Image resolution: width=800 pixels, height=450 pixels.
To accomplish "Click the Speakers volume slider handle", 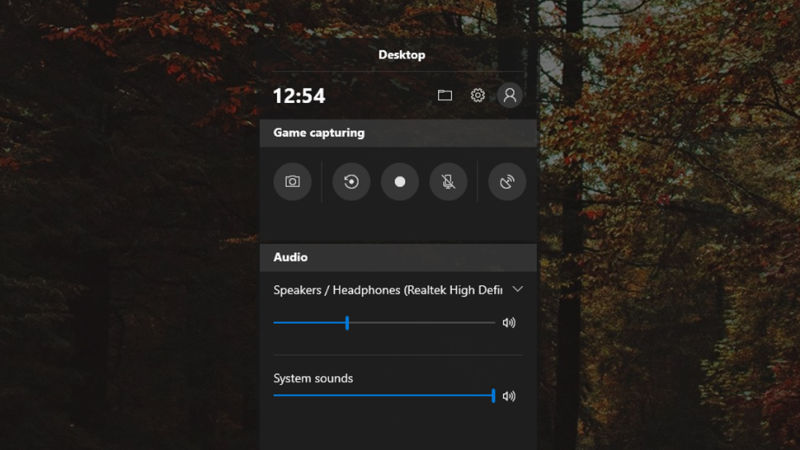I will [x=347, y=323].
